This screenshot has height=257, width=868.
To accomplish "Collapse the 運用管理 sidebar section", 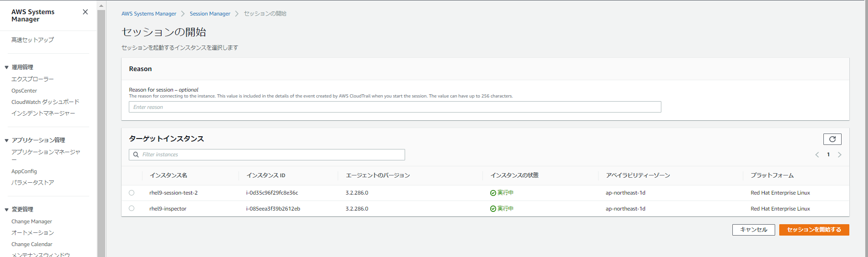I will click(x=7, y=67).
